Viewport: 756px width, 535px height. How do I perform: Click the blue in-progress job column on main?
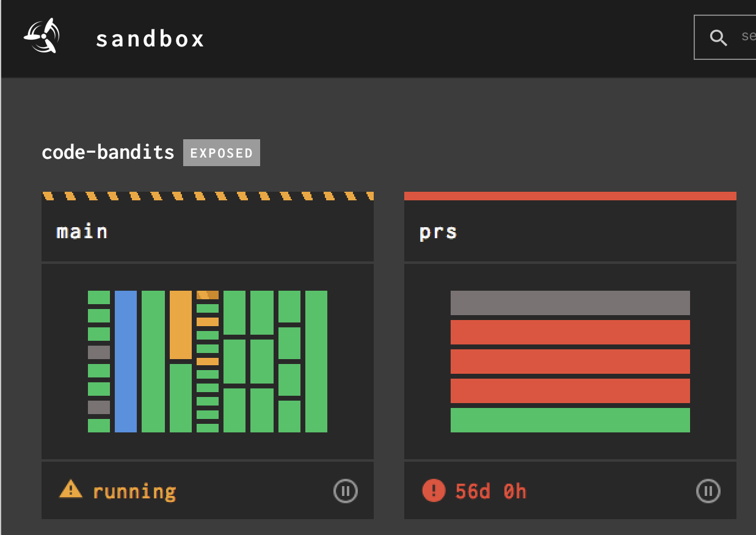coord(125,362)
